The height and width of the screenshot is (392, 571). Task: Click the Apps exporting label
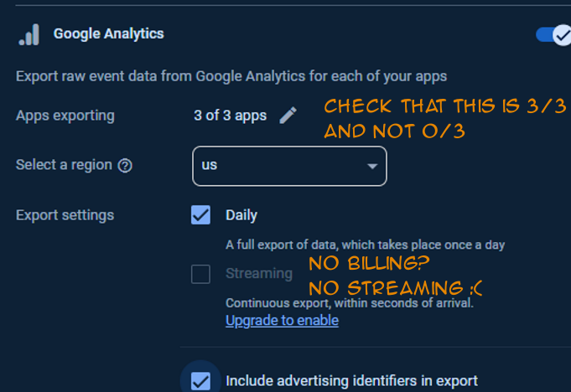[65, 116]
